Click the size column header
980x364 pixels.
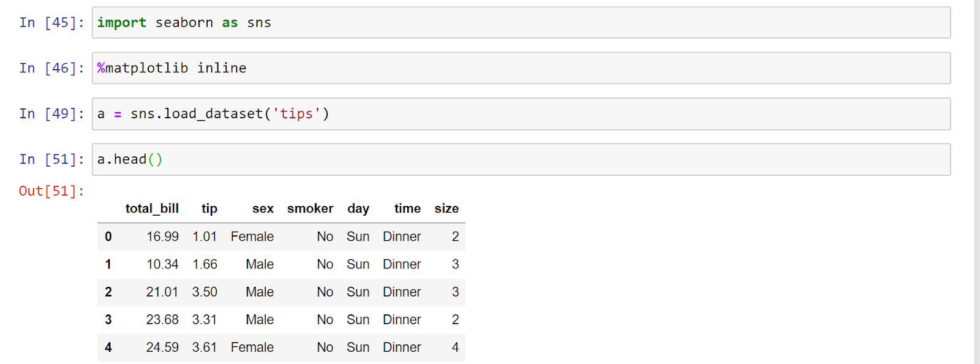[447, 209]
